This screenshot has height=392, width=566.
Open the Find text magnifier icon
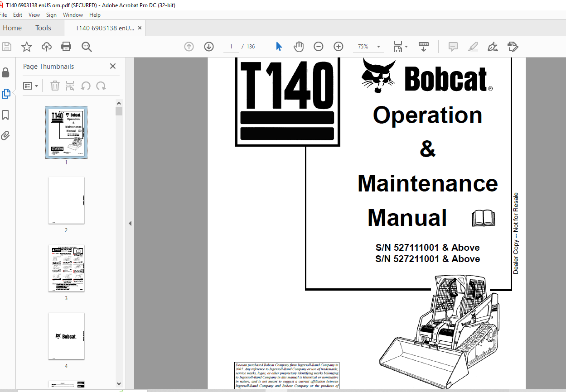pos(87,47)
